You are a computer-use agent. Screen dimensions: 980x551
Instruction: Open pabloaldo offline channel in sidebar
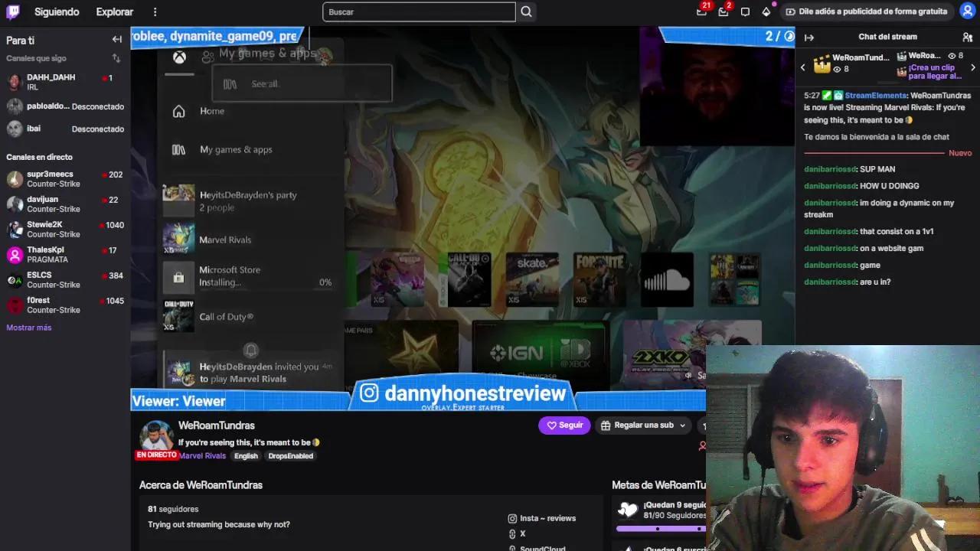(x=65, y=106)
